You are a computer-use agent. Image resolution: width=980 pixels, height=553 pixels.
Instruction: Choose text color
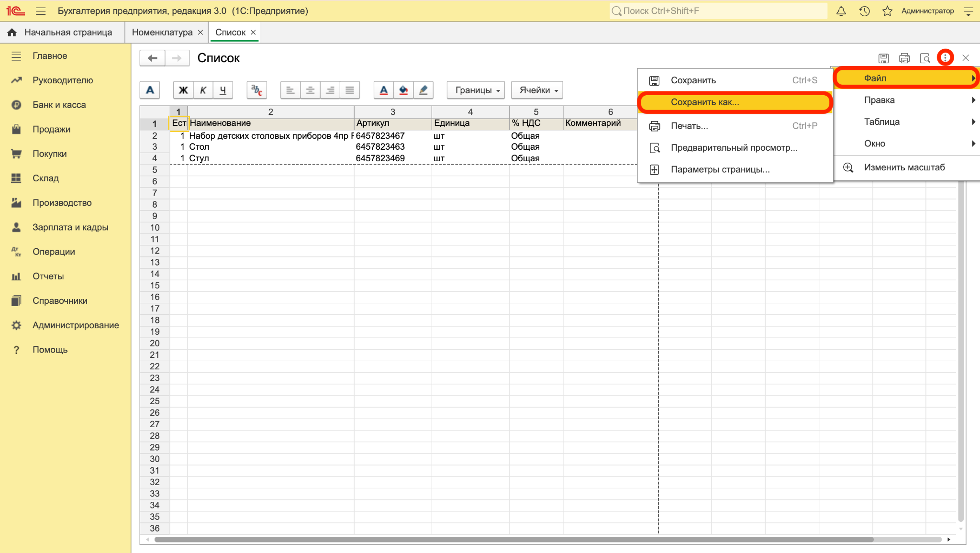click(384, 90)
